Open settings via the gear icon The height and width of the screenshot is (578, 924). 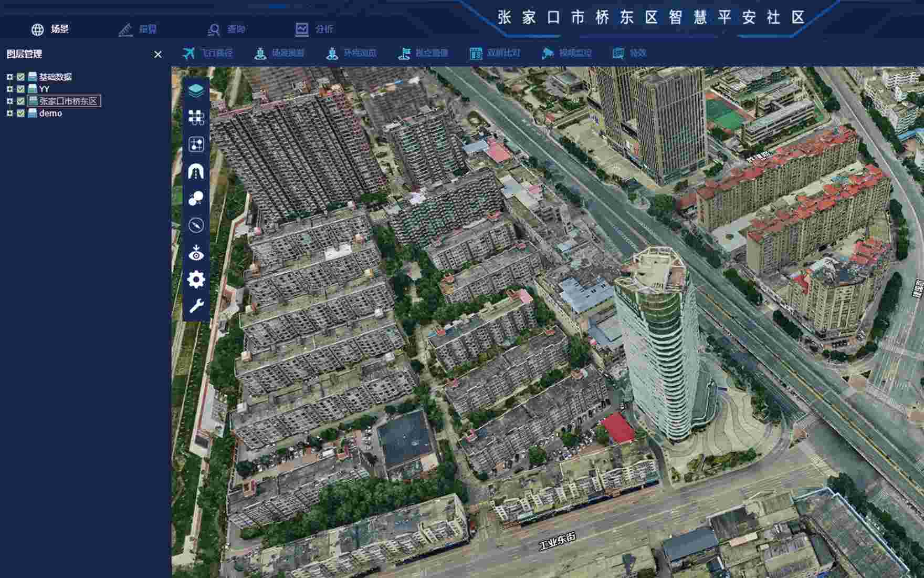click(x=196, y=280)
